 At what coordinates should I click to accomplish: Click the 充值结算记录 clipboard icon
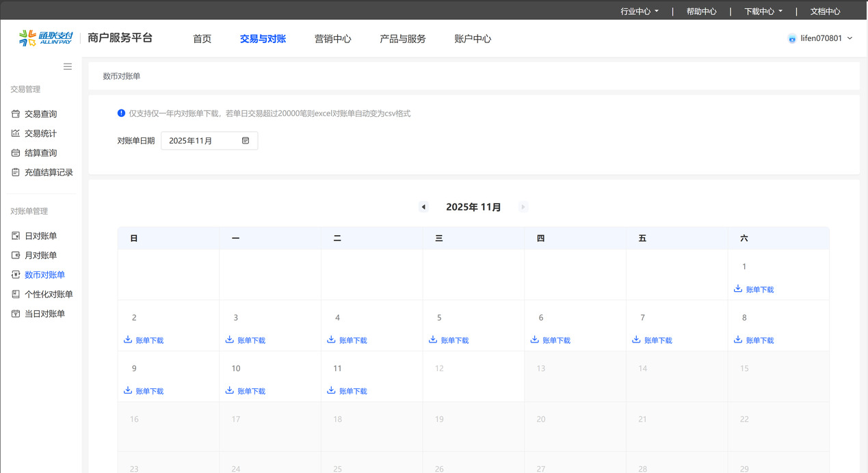click(x=16, y=172)
